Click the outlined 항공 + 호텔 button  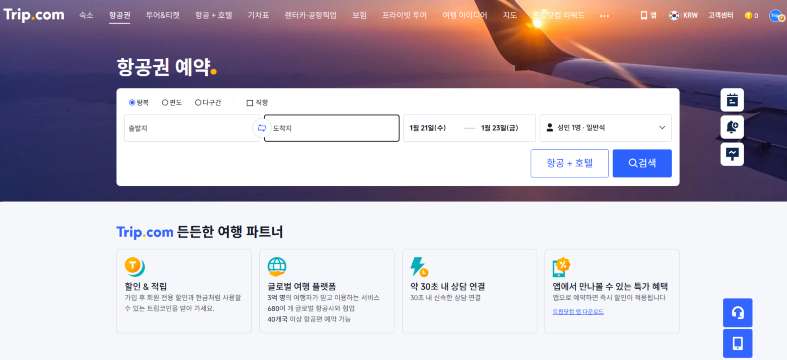pos(569,163)
